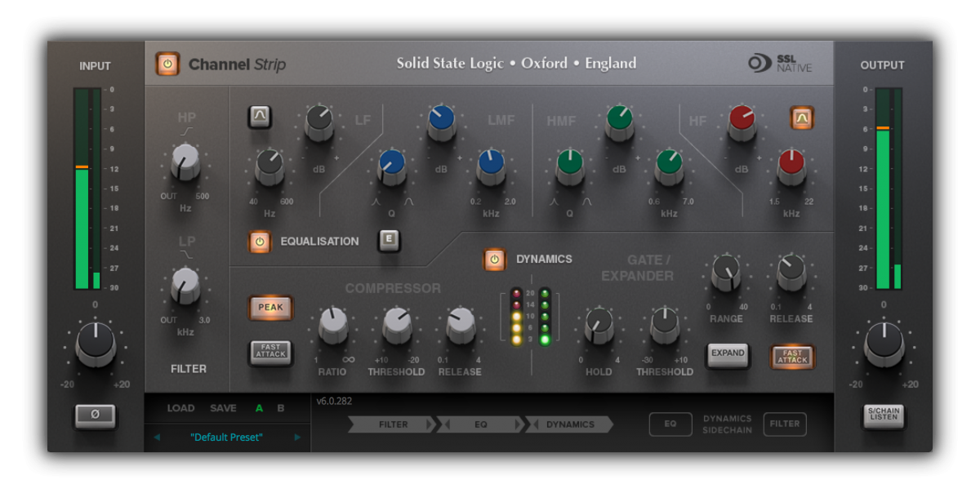Enable S/CHAIN LISTEN button

click(884, 415)
